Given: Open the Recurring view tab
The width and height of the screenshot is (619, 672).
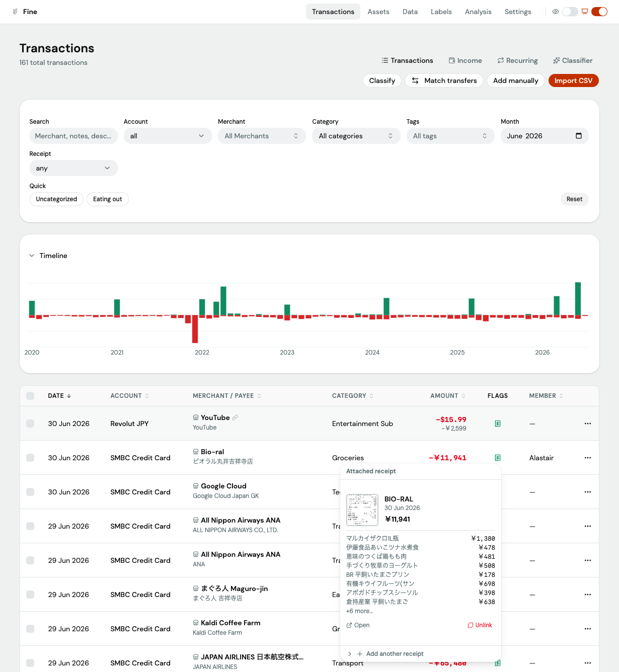Looking at the screenshot, I should 517,60.
